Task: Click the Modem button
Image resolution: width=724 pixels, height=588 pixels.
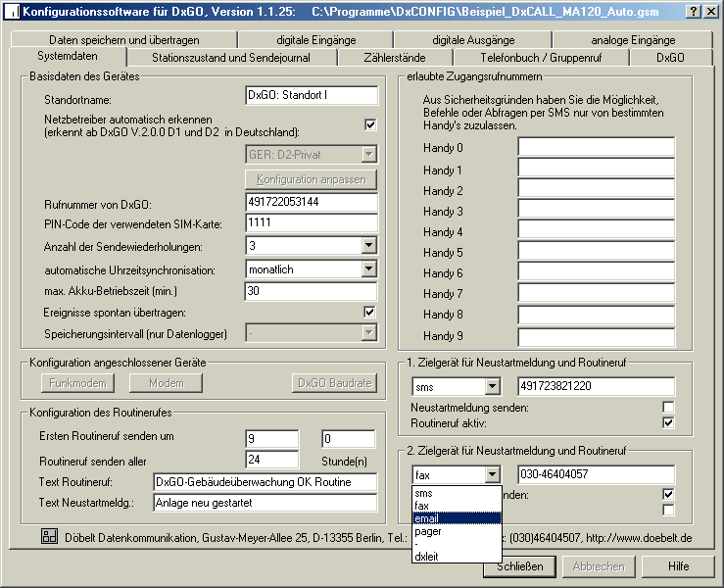Action: coord(166,383)
